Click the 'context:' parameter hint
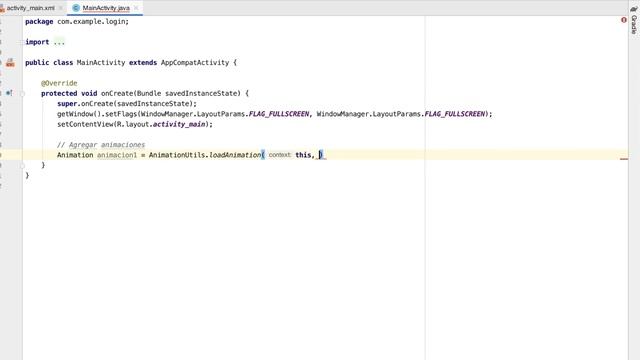640x360 pixels. pos(280,155)
